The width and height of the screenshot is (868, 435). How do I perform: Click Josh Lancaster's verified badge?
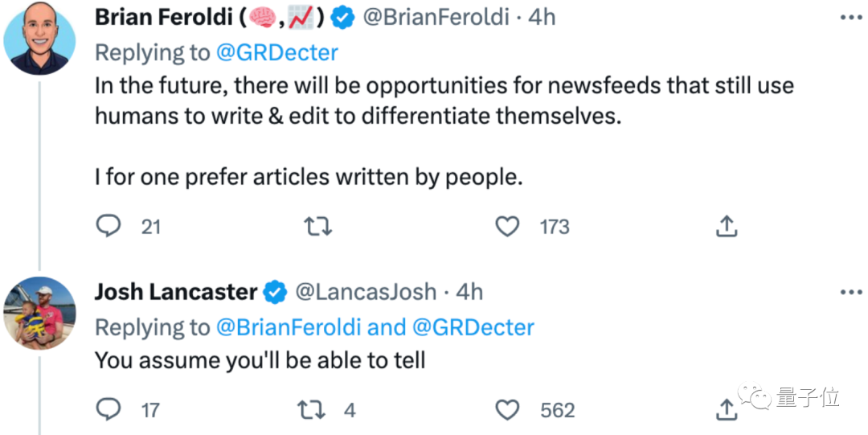pos(276,292)
